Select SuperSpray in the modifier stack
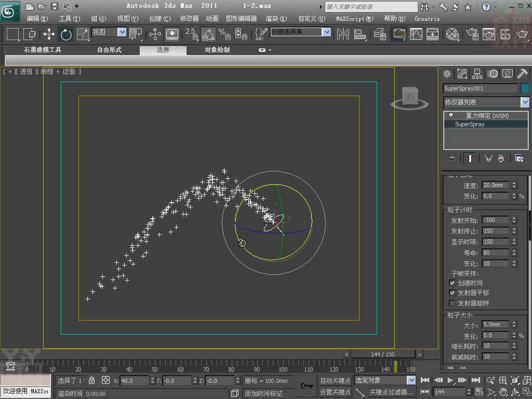This screenshot has height=399, width=532. [x=486, y=124]
